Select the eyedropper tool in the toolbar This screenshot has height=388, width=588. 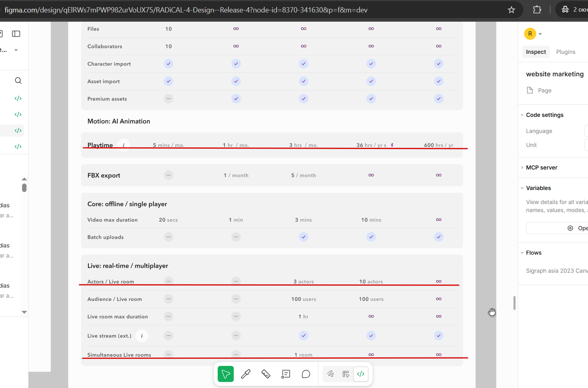pos(246,374)
